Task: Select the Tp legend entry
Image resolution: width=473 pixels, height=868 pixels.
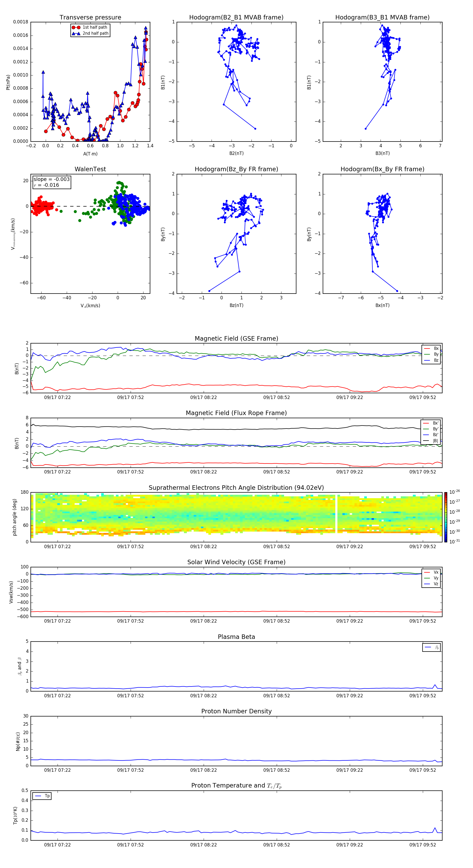Action: (x=42, y=796)
